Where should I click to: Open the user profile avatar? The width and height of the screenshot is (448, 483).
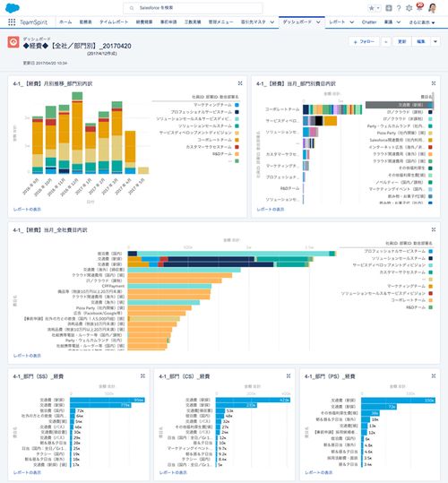(433, 8)
